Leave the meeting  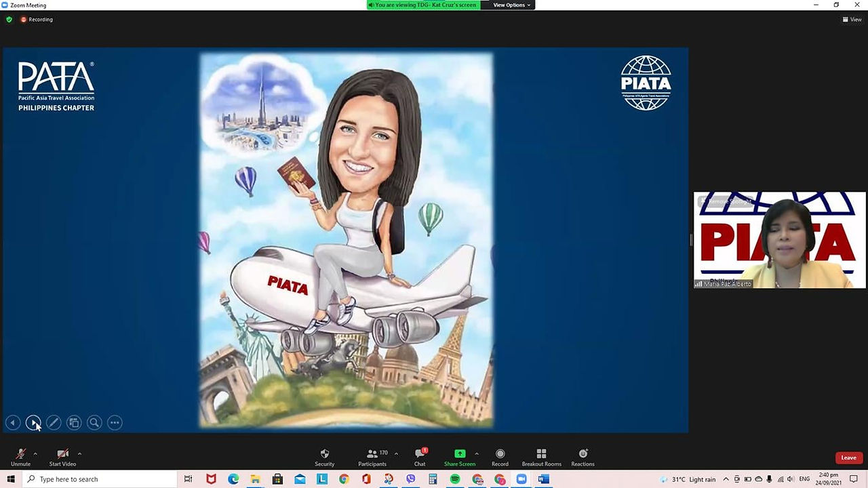848,457
